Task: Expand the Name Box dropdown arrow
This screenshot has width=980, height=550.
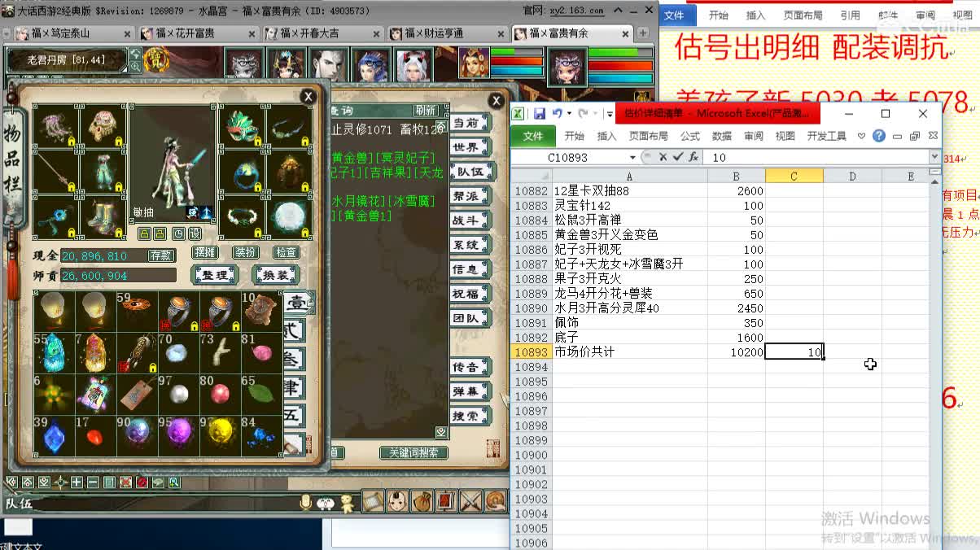Action: coord(632,157)
